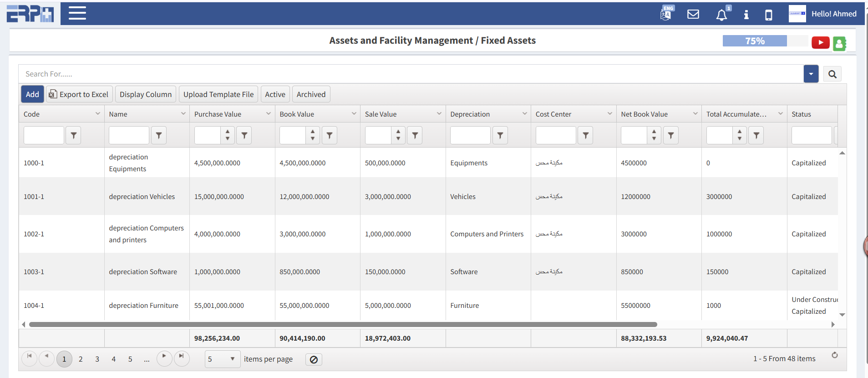Viewport: 868px width, 378px height.
Task: Click the magnifier search button
Action: [832, 74]
